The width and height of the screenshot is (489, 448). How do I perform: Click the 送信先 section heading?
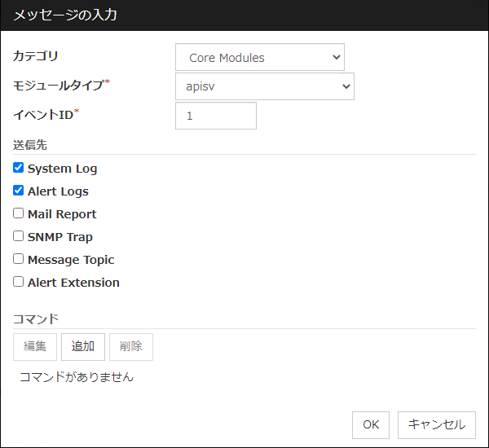point(30,145)
